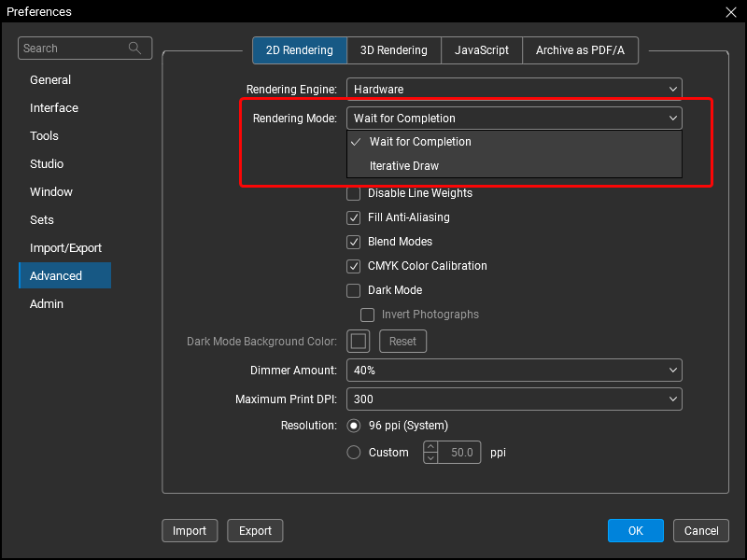The width and height of the screenshot is (747, 560).
Task: Switch to Archive as PDF/A tab
Action: click(580, 50)
